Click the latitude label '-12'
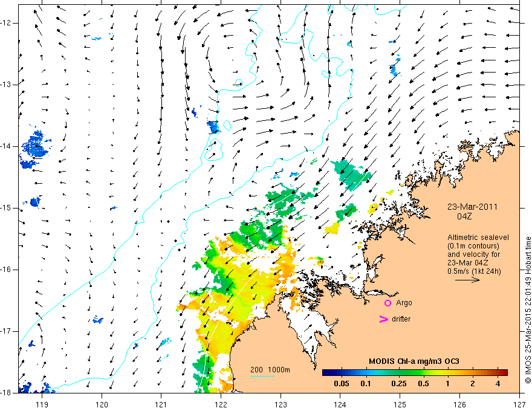This screenshot has height=411, width=532. (6, 23)
